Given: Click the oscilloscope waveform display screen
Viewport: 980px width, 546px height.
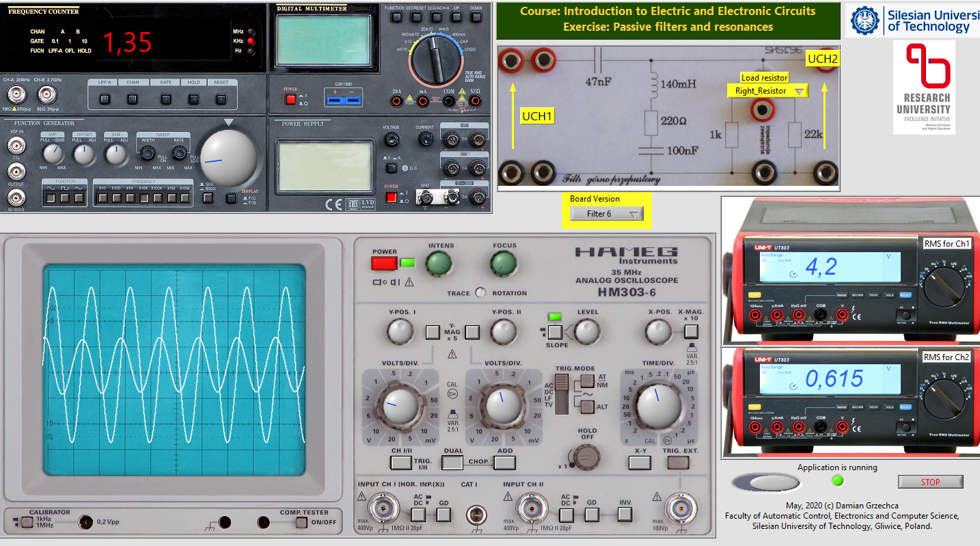Looking at the screenshot, I should click(174, 371).
